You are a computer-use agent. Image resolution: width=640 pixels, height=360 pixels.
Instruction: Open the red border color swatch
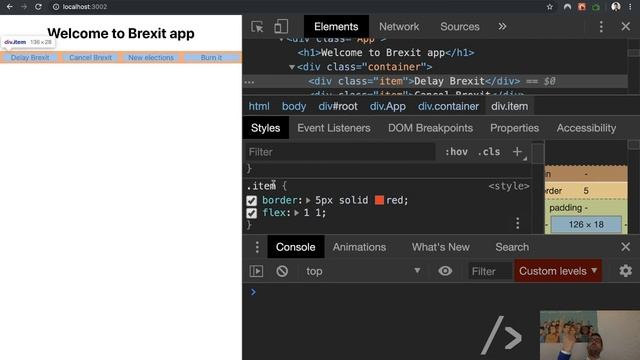(379, 200)
